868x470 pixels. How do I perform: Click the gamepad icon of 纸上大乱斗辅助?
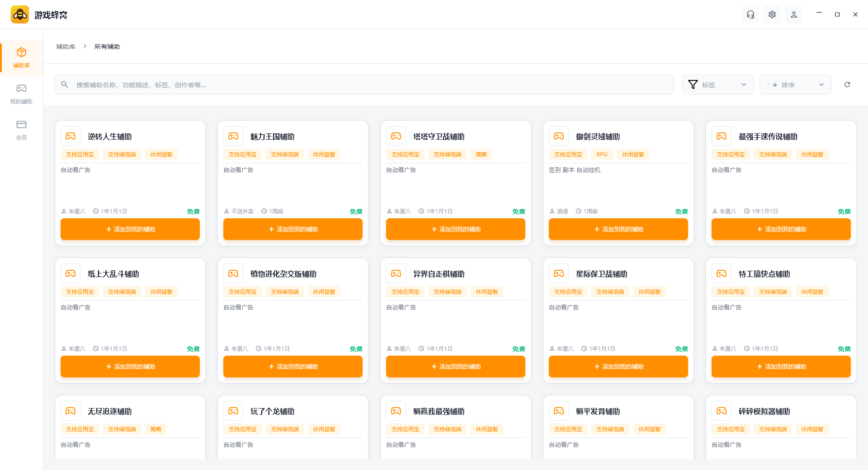click(71, 273)
